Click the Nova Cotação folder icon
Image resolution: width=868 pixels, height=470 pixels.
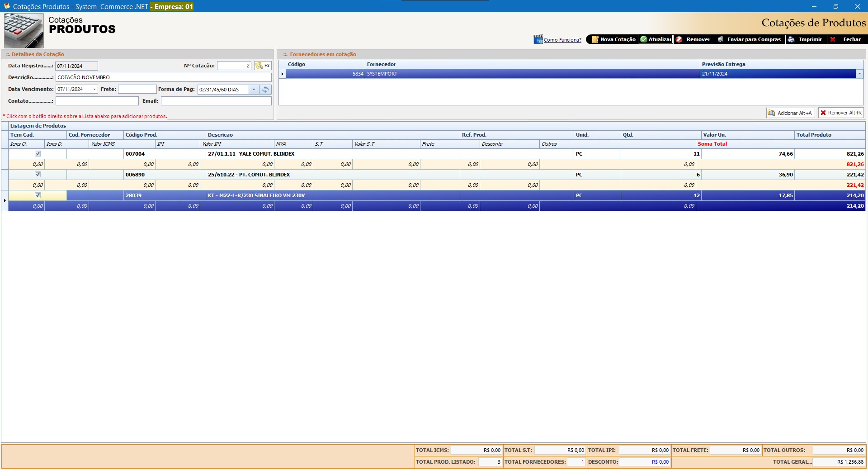pos(595,39)
